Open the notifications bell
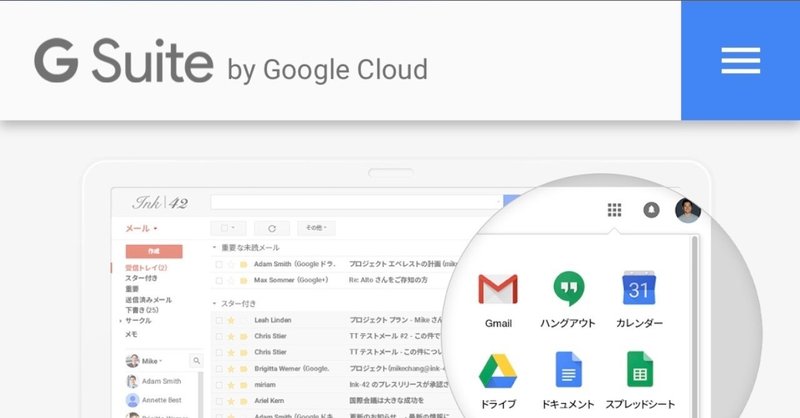800x418 pixels. 651,210
